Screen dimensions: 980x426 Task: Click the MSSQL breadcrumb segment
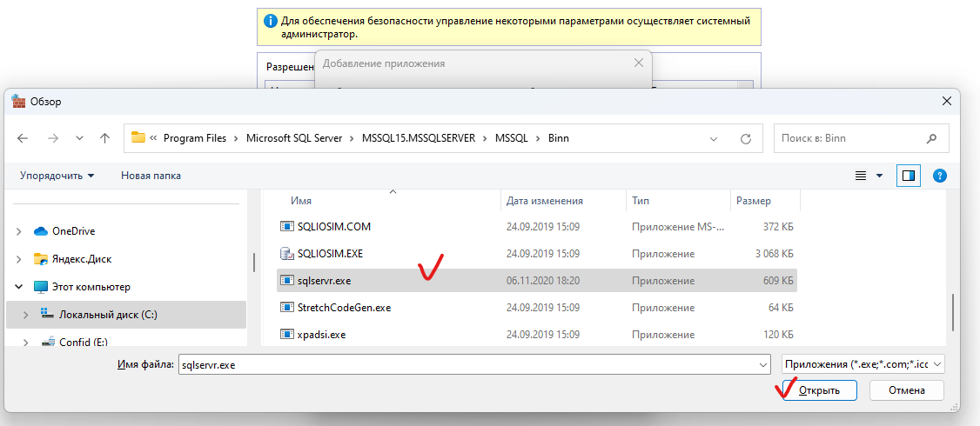coord(512,139)
